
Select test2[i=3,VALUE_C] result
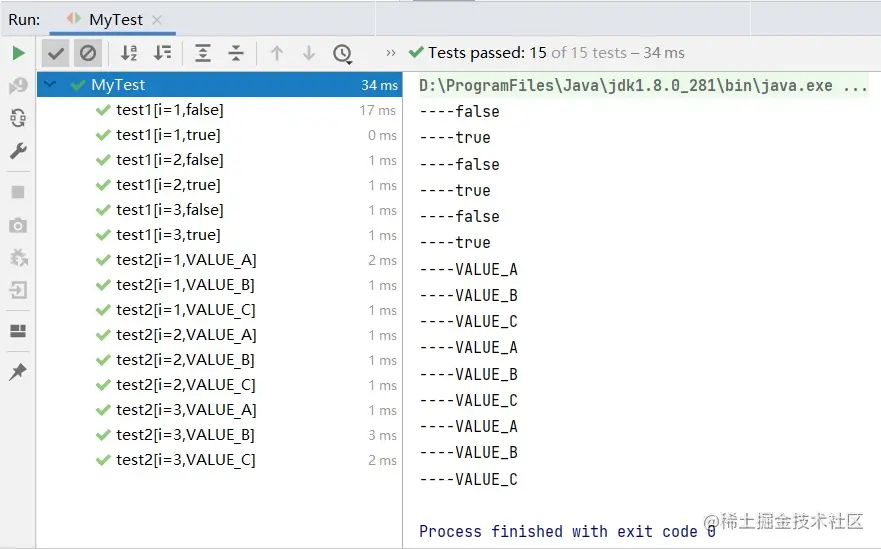pyautogui.click(x=219, y=460)
